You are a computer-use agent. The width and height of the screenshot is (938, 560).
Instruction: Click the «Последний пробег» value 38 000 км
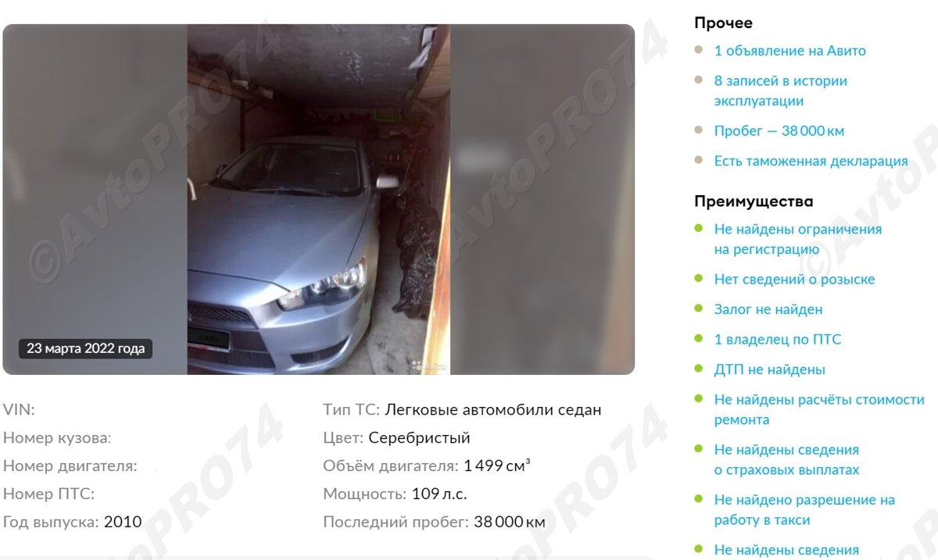coord(510,523)
